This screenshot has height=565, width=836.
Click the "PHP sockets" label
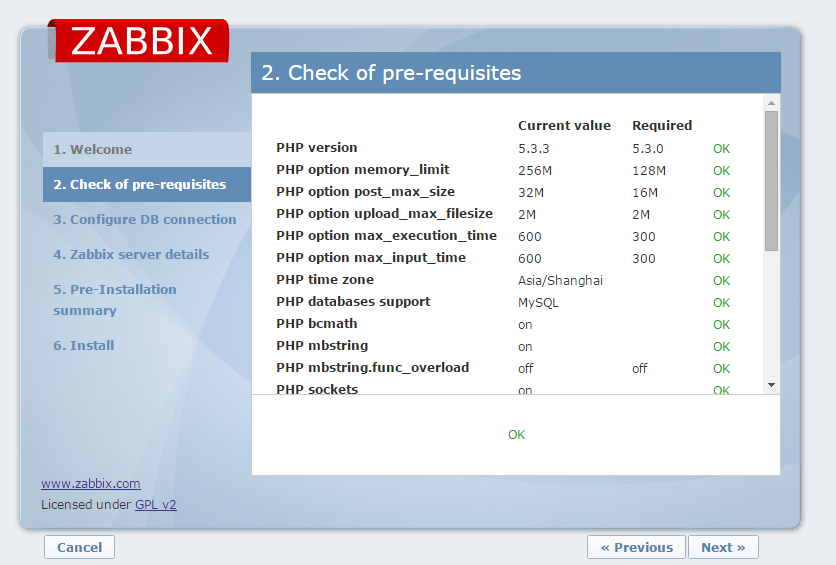pyautogui.click(x=317, y=389)
